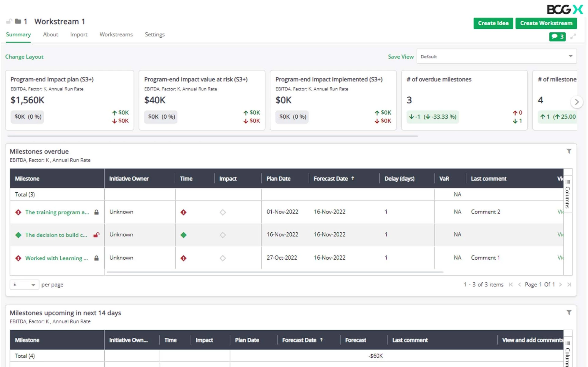This screenshot has height=367, width=588.
Task: Open The training program milestone link
Action: tap(57, 212)
